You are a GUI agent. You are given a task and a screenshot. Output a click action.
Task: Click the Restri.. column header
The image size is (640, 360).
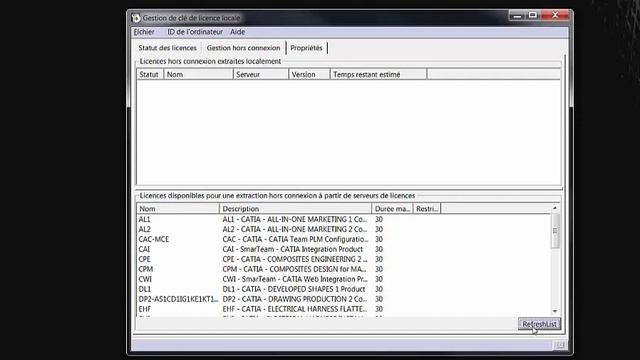coord(427,209)
